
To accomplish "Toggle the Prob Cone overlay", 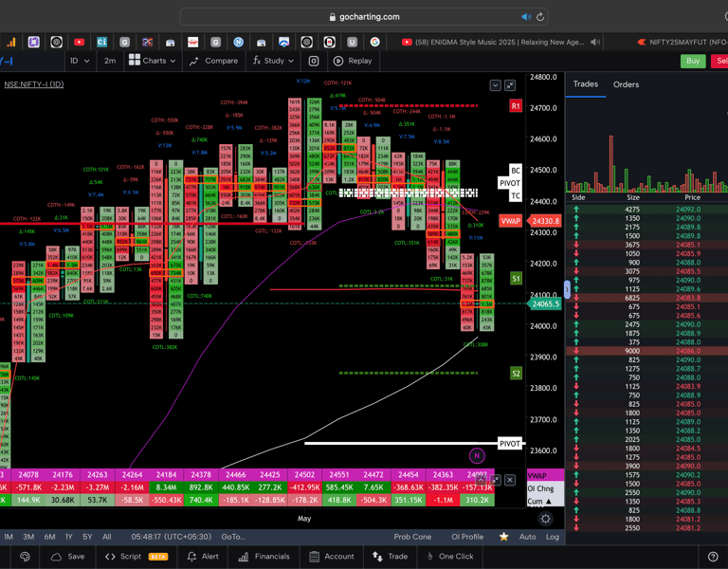I will 412,537.
